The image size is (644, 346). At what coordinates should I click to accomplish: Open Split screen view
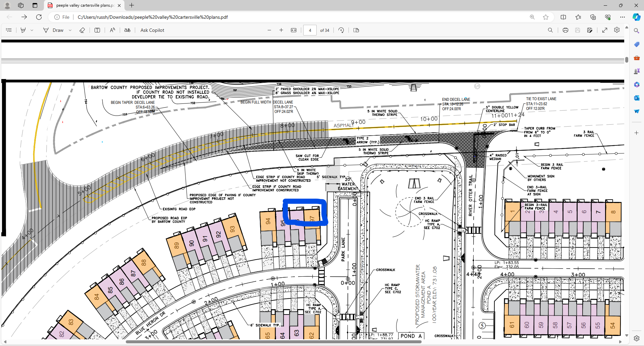pyautogui.click(x=563, y=17)
